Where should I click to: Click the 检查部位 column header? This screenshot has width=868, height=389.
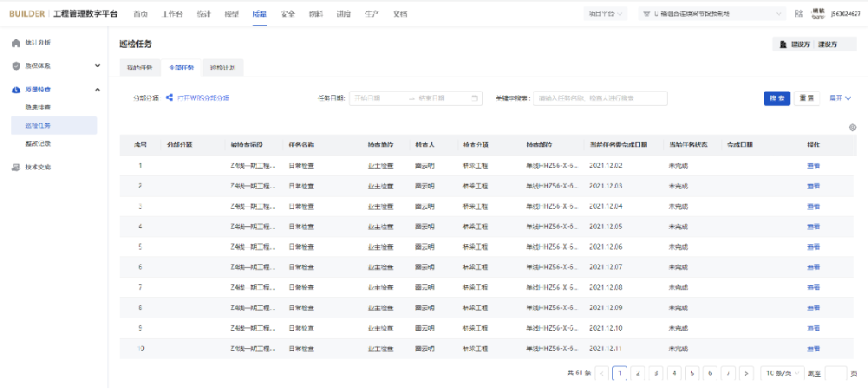(x=539, y=145)
